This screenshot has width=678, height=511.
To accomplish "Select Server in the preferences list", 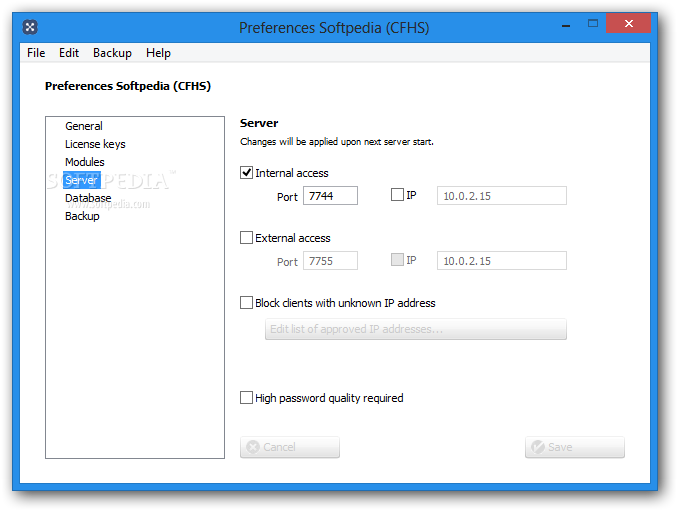I will (81, 180).
